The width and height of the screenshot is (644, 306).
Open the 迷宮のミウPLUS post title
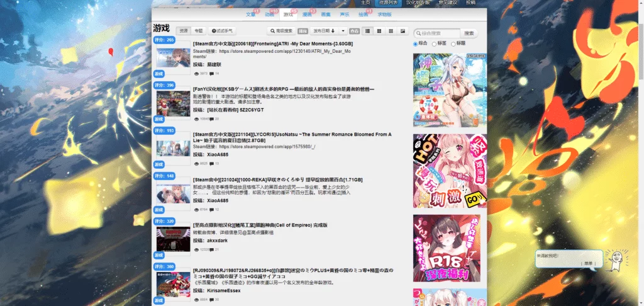pos(293,273)
